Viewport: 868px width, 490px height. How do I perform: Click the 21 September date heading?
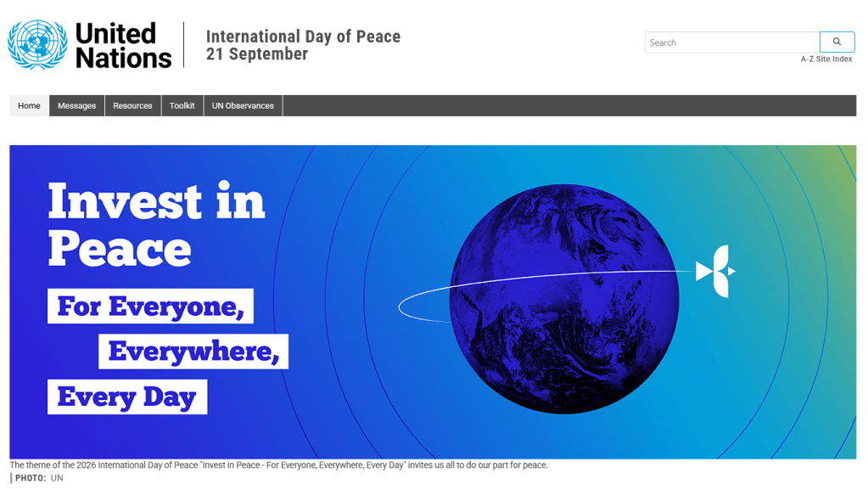(x=257, y=54)
